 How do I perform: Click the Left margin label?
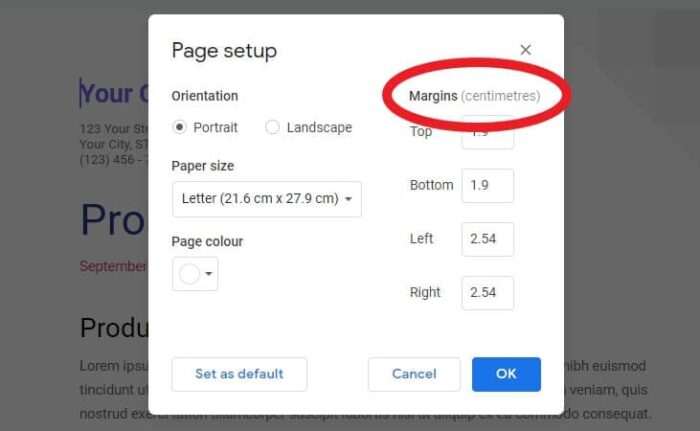(x=421, y=239)
